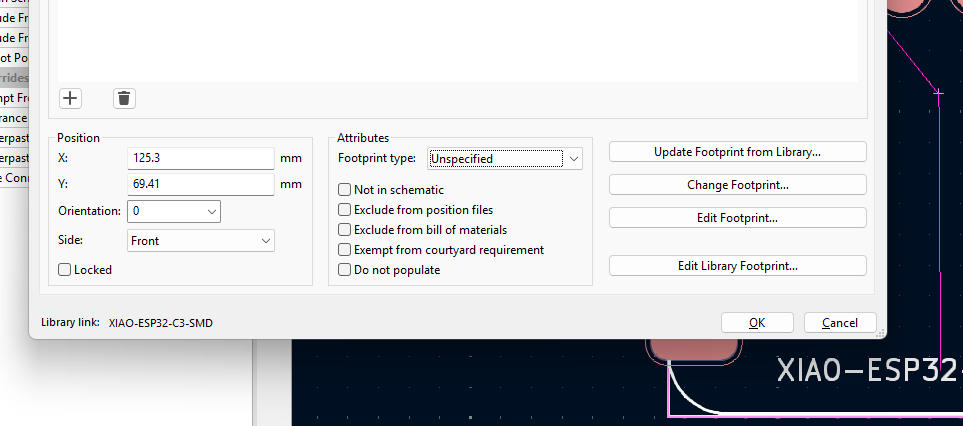Toggle Not in schematic checkbox
Image resolution: width=963 pixels, height=426 pixels.
[x=345, y=190]
